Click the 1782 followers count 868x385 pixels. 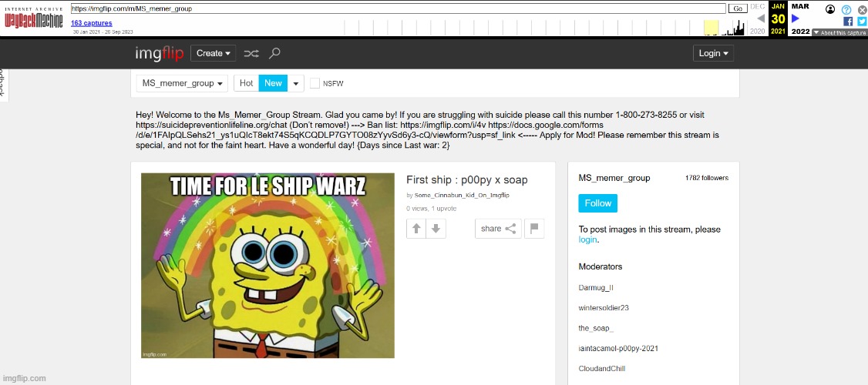[706, 178]
